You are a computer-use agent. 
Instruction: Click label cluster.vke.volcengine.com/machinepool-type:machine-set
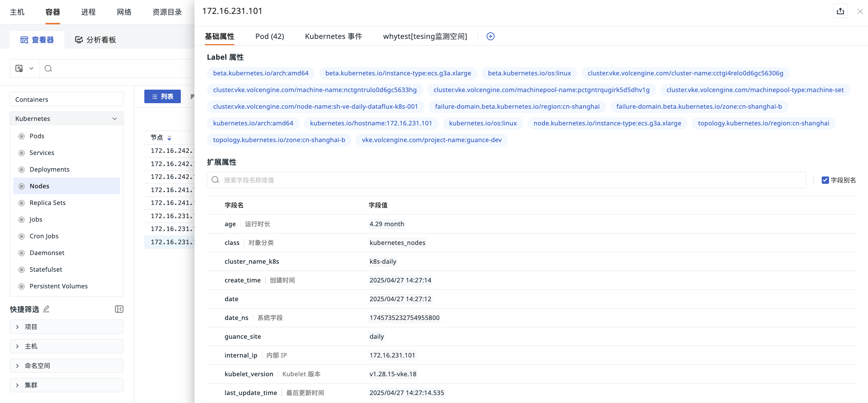tap(755, 90)
